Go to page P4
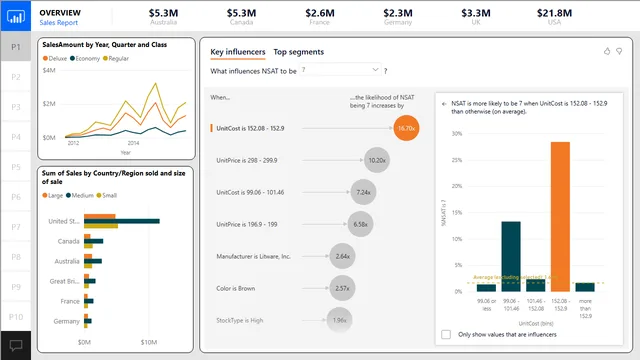 pyautogui.click(x=16, y=137)
